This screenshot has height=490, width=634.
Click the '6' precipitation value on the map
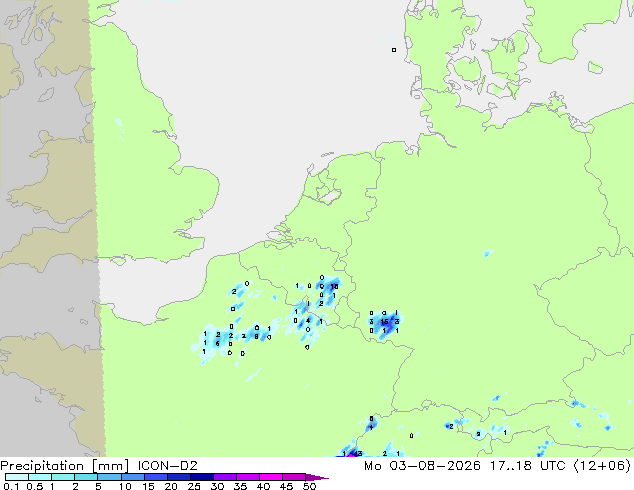(x=218, y=344)
